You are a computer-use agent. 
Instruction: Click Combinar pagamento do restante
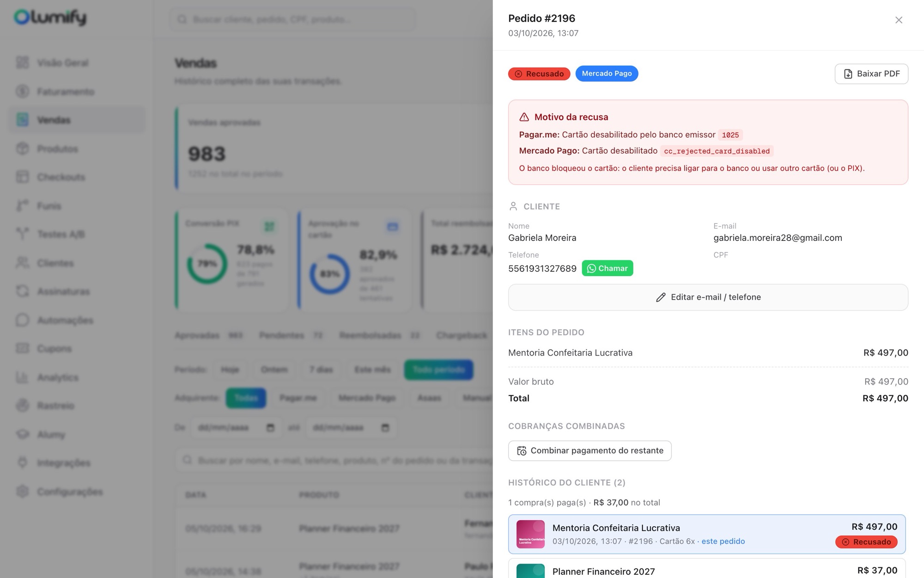click(590, 451)
